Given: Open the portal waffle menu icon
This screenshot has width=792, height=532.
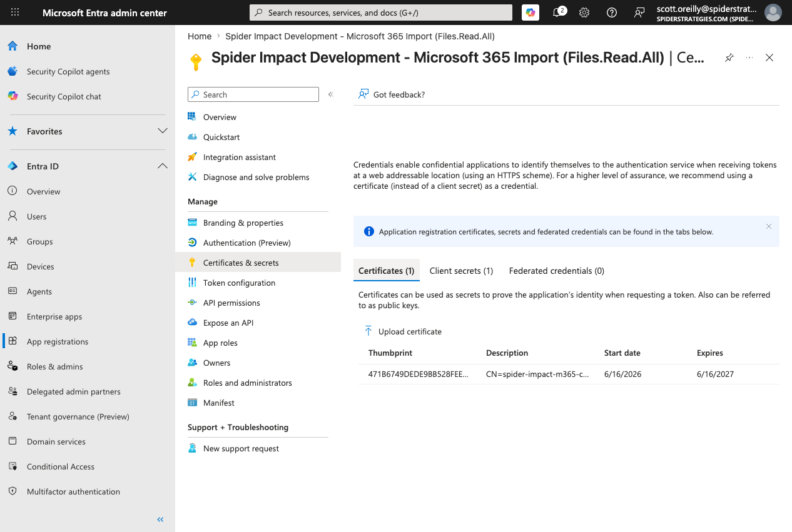Looking at the screenshot, I should click(15, 13).
